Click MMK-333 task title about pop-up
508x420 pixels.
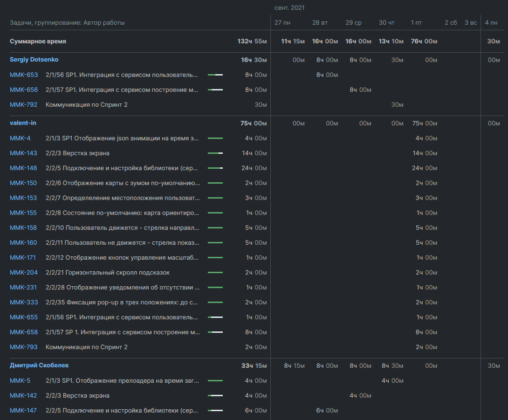point(123,303)
